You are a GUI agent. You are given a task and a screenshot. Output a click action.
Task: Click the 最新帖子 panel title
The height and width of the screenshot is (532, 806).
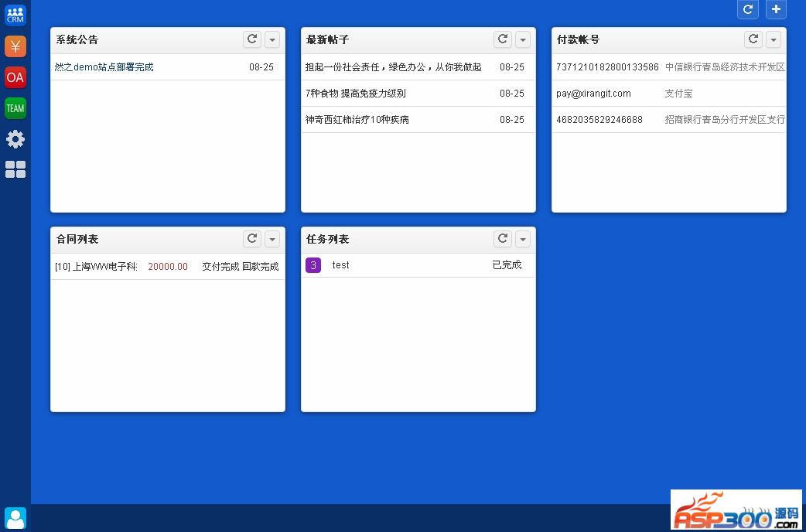pyautogui.click(x=327, y=39)
